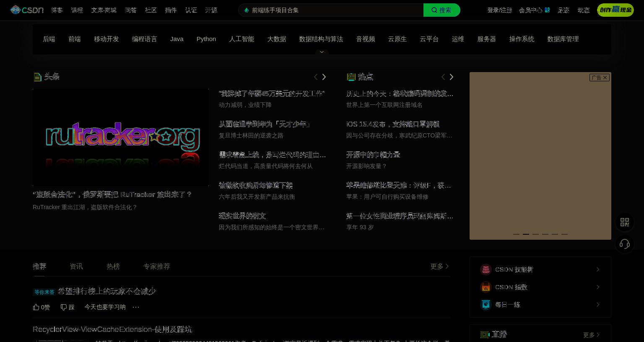The height and width of the screenshot is (342, 644).
Task: Click the CSDN logo
Action: tap(27, 10)
